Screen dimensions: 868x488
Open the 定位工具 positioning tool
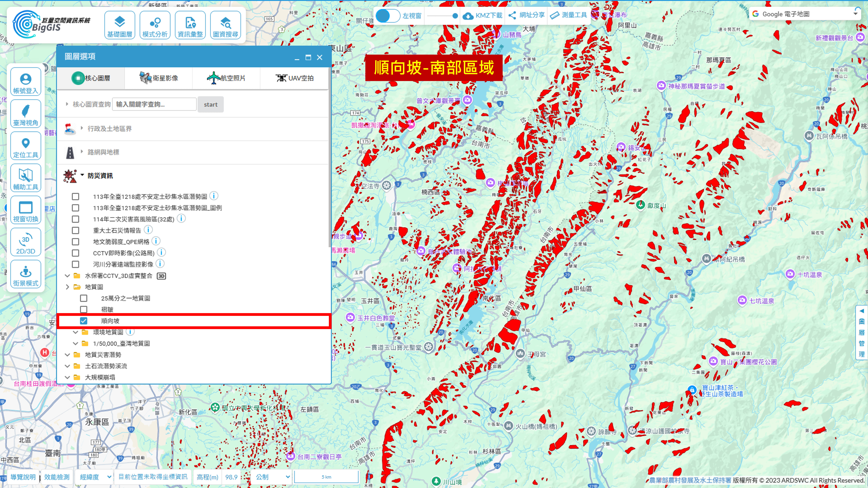click(26, 146)
